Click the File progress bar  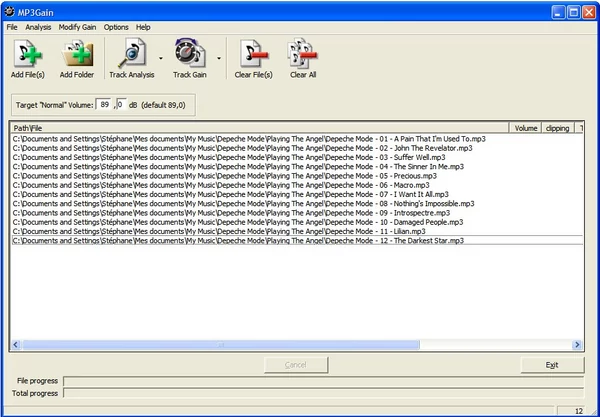click(x=323, y=381)
